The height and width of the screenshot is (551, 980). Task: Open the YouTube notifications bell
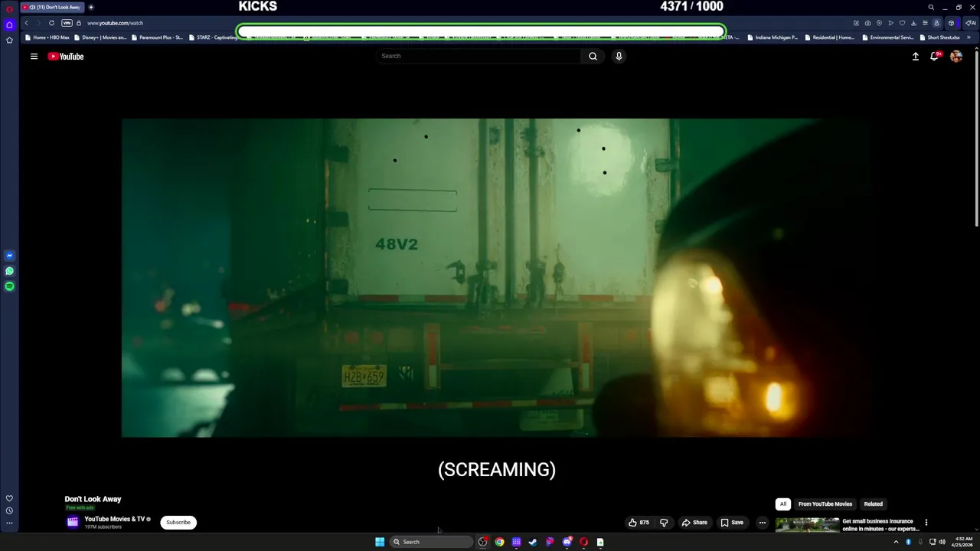click(x=935, y=56)
